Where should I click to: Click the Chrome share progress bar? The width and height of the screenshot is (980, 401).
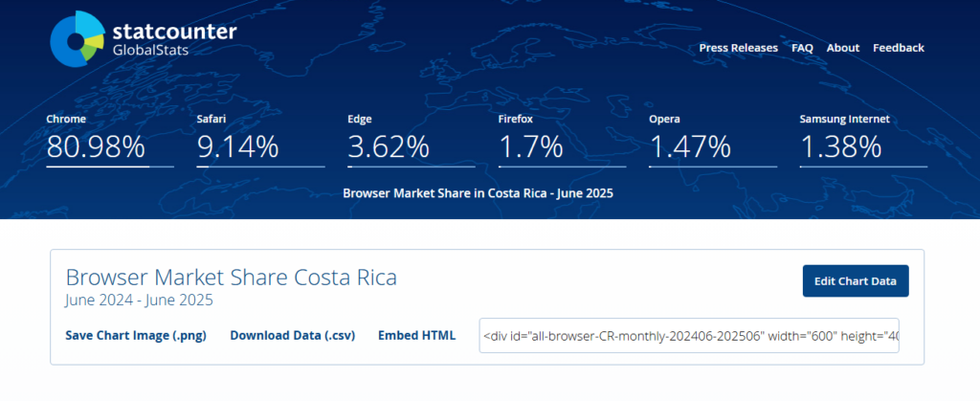tap(110, 167)
